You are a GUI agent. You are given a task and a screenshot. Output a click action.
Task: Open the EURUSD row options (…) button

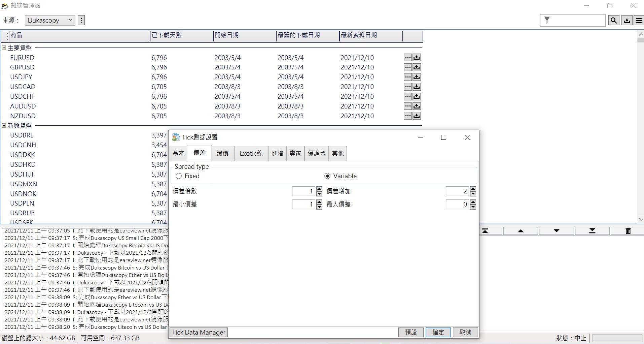(x=408, y=58)
